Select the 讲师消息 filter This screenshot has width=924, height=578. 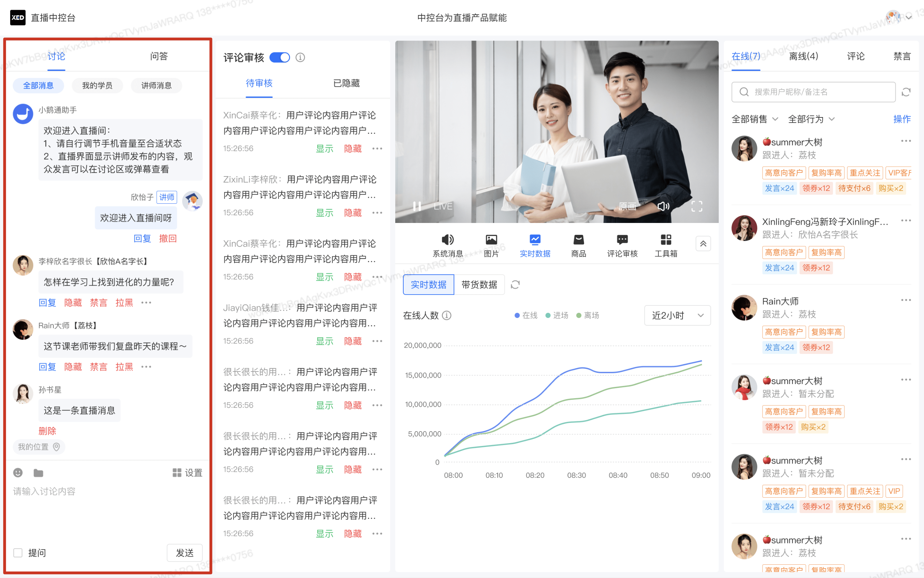tap(156, 85)
